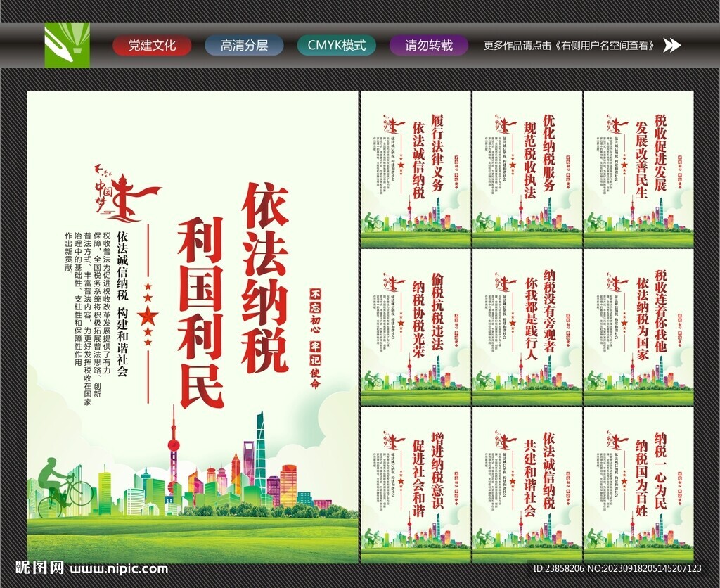This screenshot has width=720, height=588.
Task: Select the blue 高清分层 pill button
Action: tap(244, 46)
